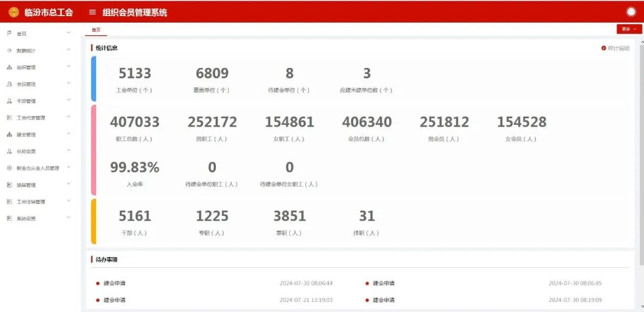Click the solid hierarchy icon beside 建会管理
Viewport: 644px width, 312px height.
(10, 134)
